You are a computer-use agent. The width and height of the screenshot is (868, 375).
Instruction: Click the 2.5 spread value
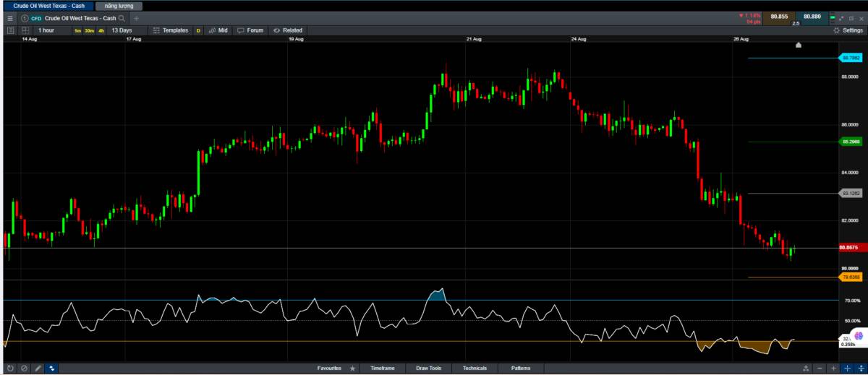coord(796,24)
